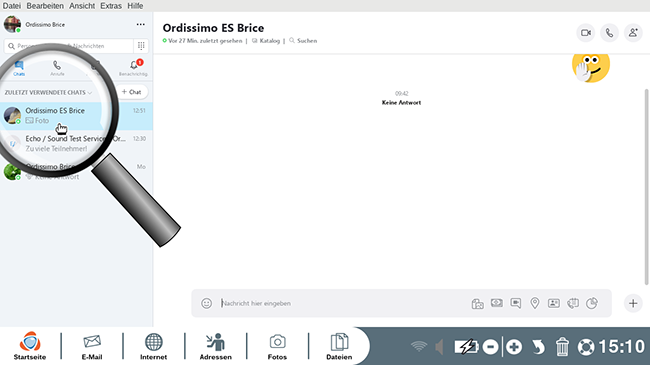Click the battery charging icon

(466, 347)
